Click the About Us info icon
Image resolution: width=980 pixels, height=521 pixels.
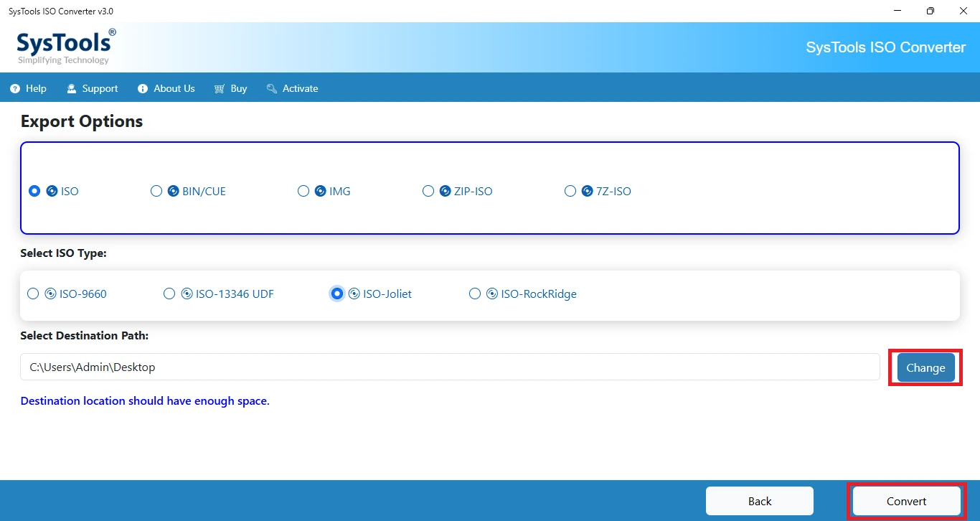143,89
